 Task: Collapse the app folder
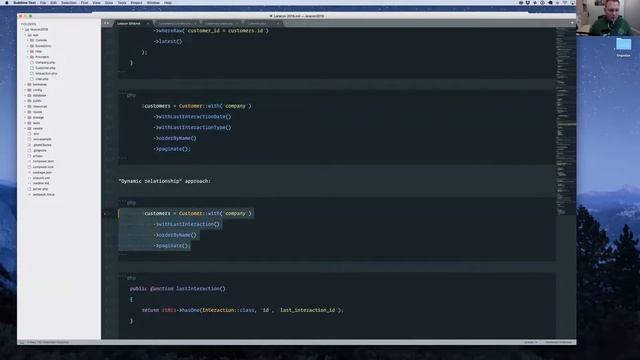click(25, 35)
